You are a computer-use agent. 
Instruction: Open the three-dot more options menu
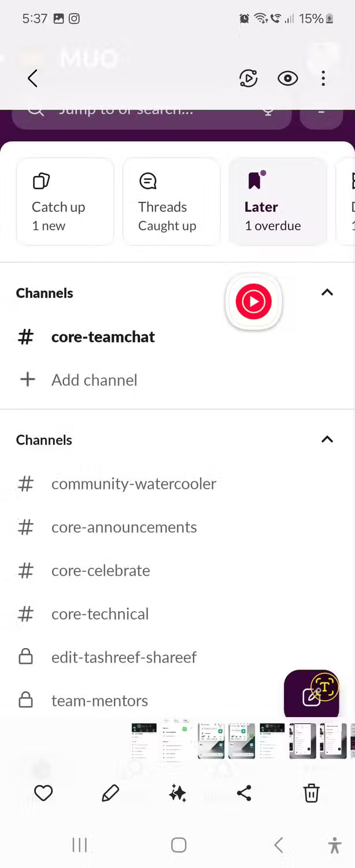coord(323,78)
